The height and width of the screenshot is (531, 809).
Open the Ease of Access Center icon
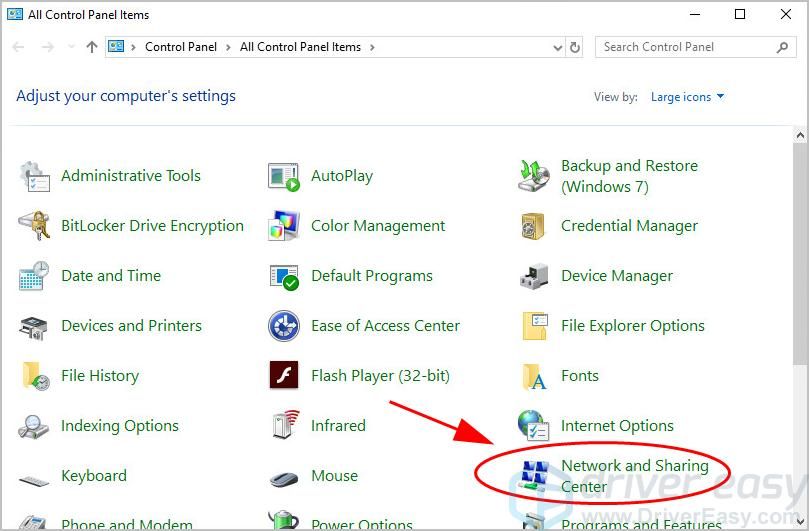[284, 326]
